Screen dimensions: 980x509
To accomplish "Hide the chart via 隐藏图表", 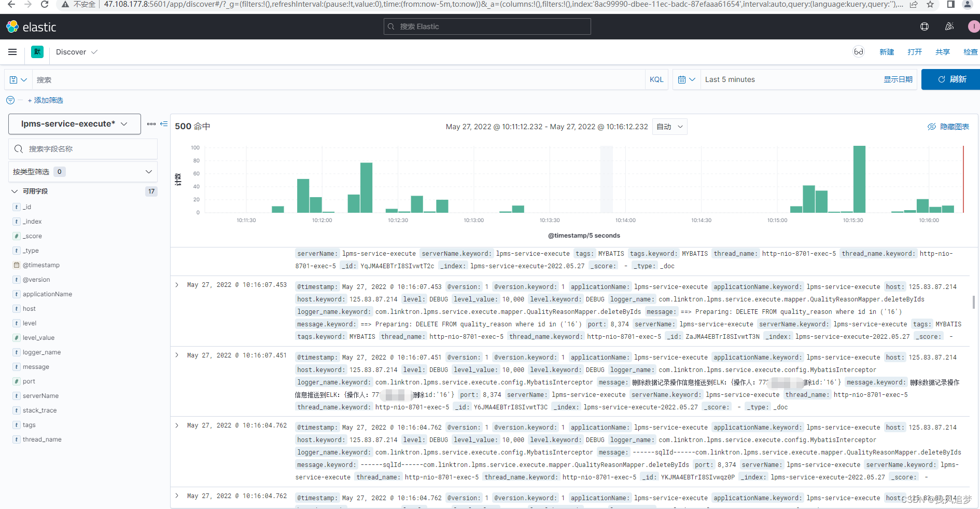I will (948, 127).
